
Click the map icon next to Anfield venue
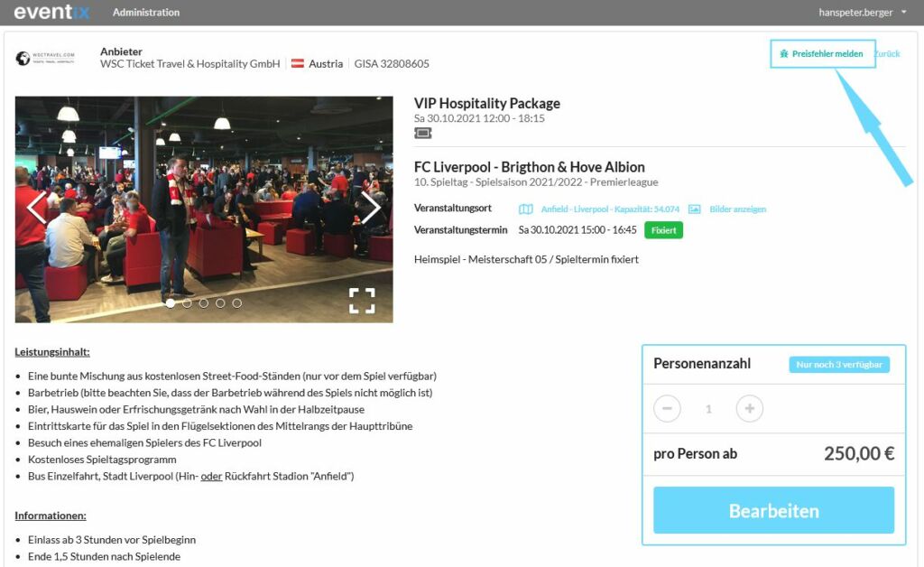point(526,209)
